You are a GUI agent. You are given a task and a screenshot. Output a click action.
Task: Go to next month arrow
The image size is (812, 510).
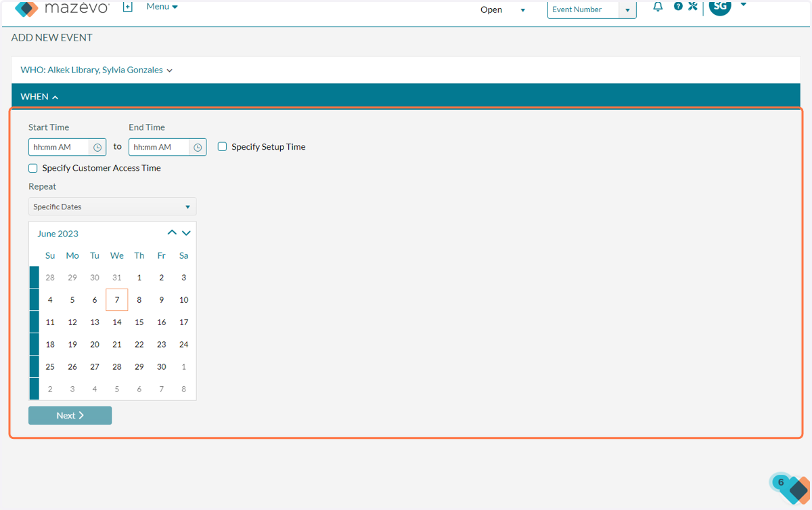tap(186, 233)
